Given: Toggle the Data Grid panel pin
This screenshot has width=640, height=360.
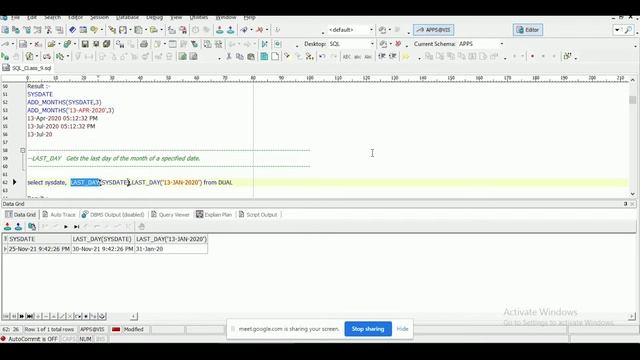Looking at the screenshot, I should [625, 204].
